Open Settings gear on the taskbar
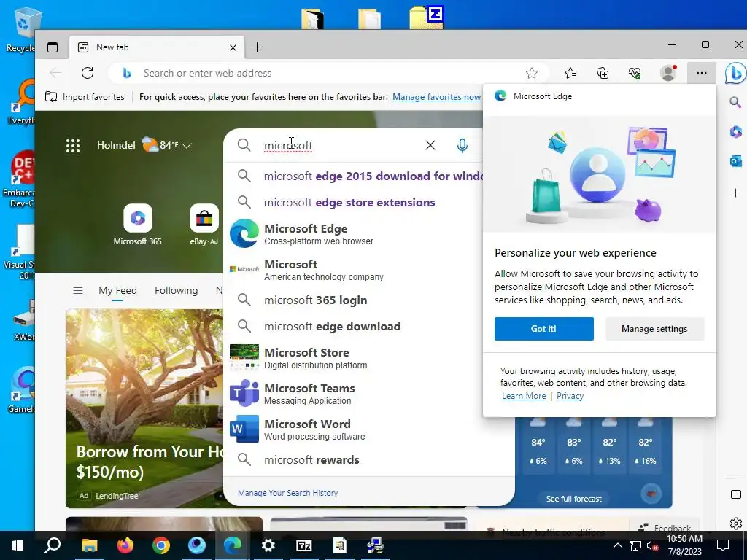The height and width of the screenshot is (560, 747). 268,545
